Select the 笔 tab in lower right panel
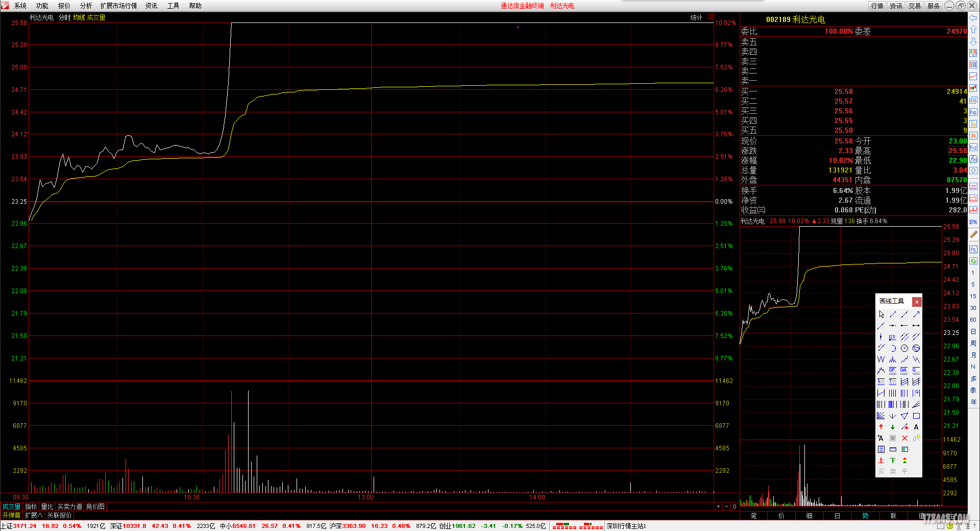 point(753,516)
